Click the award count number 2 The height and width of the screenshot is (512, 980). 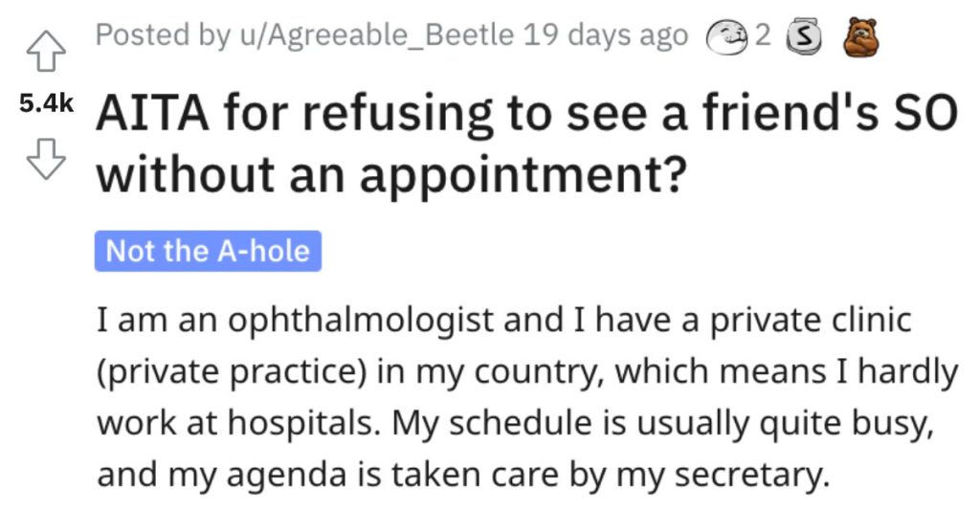[763, 35]
